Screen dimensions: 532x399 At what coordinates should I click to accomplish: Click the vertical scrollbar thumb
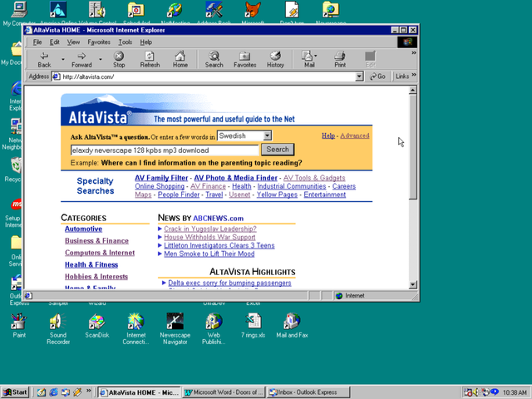point(412,146)
